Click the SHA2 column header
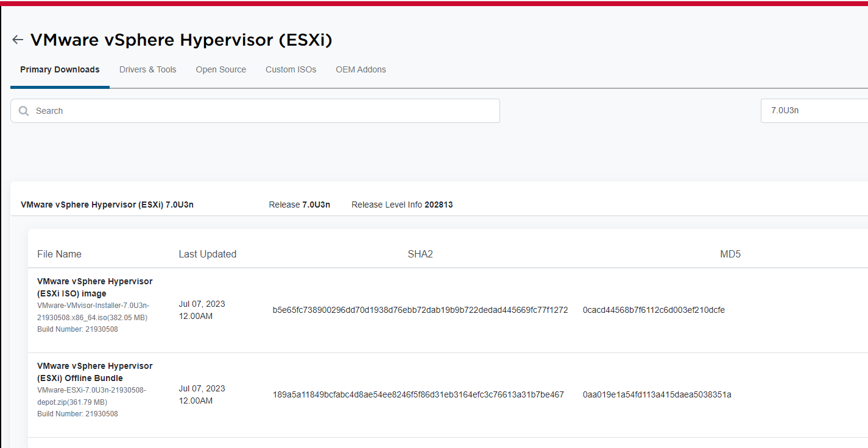This screenshot has width=868, height=448. click(x=420, y=254)
